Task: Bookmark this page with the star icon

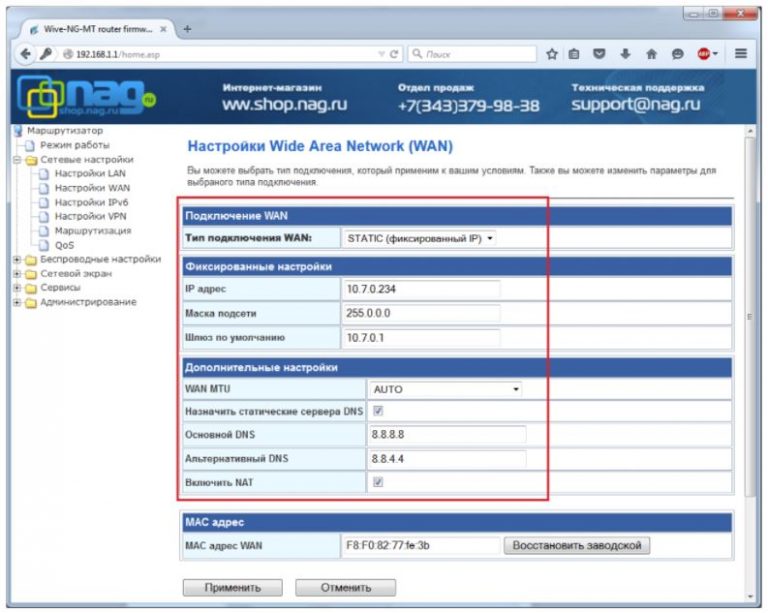Action: [552, 54]
